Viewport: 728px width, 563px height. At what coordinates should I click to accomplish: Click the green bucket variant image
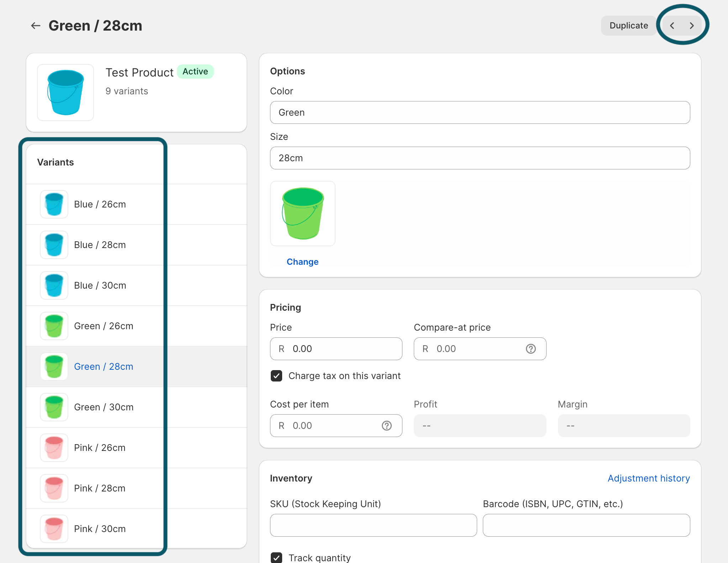pyautogui.click(x=303, y=214)
